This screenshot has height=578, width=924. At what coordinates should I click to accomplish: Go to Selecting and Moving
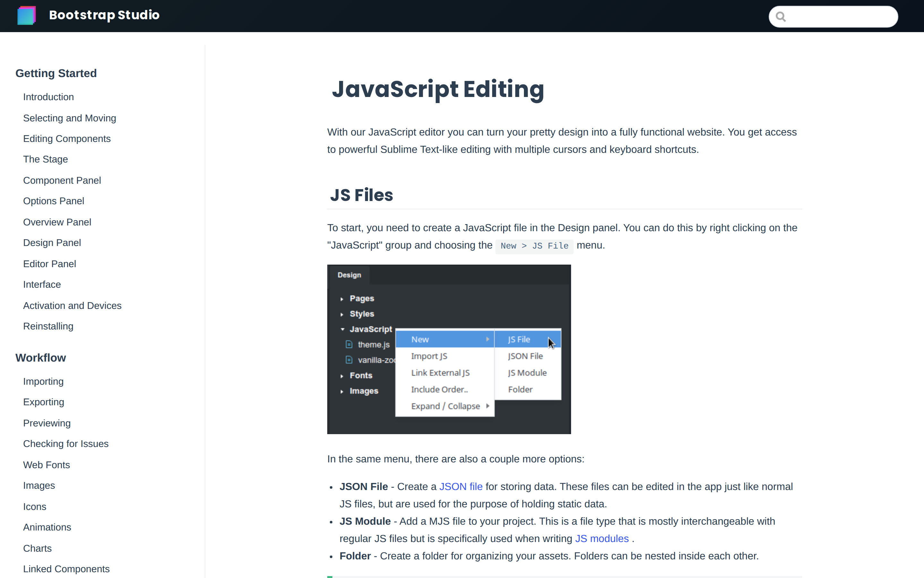pos(70,118)
